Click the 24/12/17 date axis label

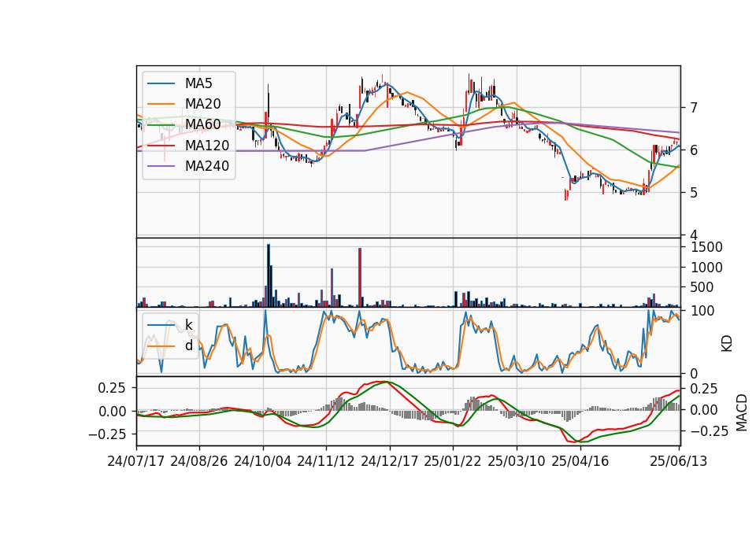point(390,461)
